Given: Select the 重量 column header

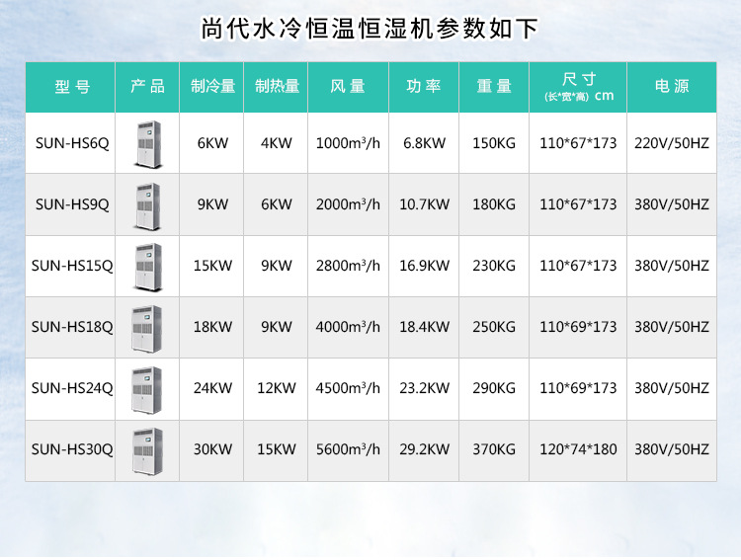Looking at the screenshot, I should coord(494,87).
